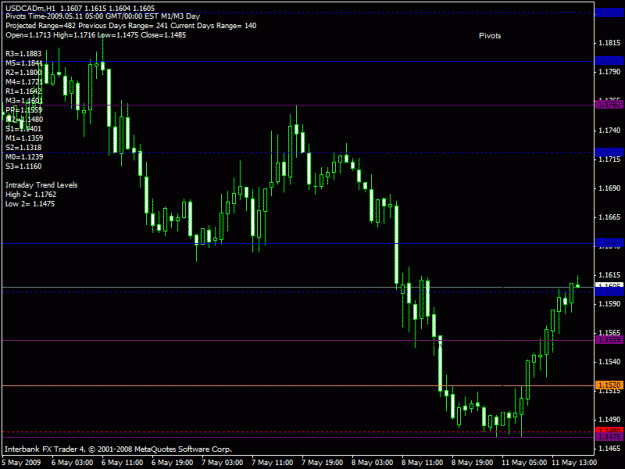This screenshot has height=469, width=625.
Task: Select the '8 May 03:00' time axis label
Action: point(372,463)
